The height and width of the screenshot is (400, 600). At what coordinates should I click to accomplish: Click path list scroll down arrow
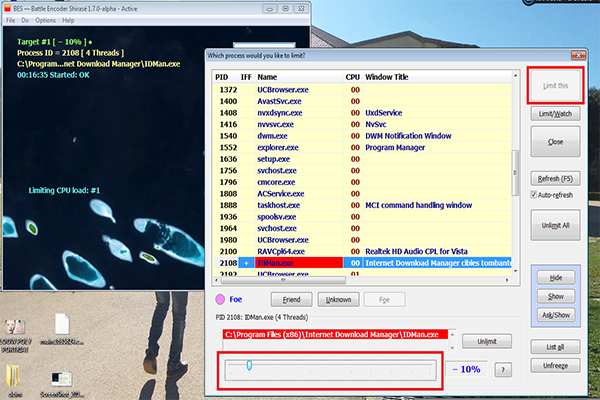point(452,347)
